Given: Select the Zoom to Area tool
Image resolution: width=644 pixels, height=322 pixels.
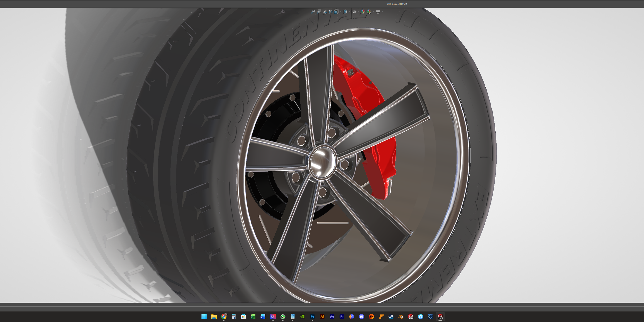Looking at the screenshot, I should coord(319,12).
